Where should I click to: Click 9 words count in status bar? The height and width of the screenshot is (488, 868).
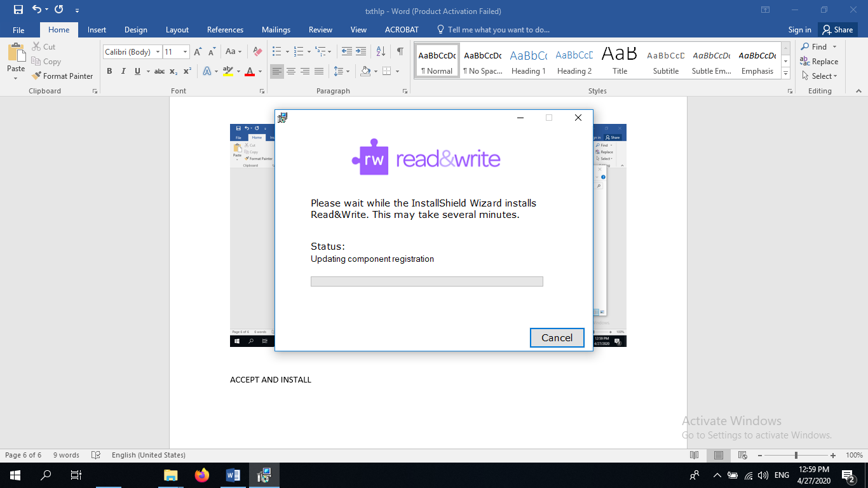coord(66,455)
